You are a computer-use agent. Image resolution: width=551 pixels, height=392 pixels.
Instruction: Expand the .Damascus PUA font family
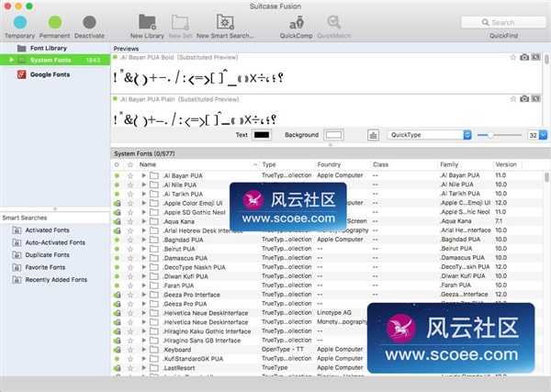pyautogui.click(x=144, y=258)
